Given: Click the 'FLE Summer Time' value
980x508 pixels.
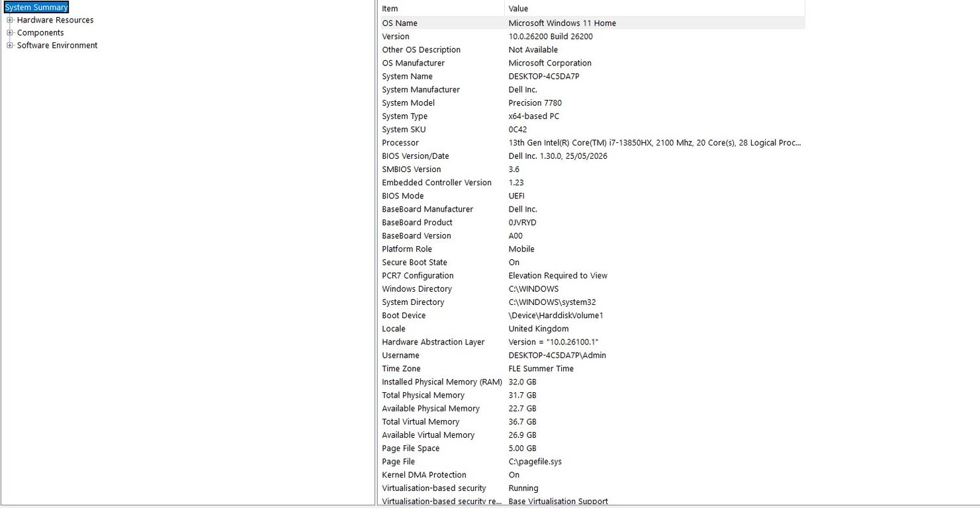Looking at the screenshot, I should click(x=541, y=367).
